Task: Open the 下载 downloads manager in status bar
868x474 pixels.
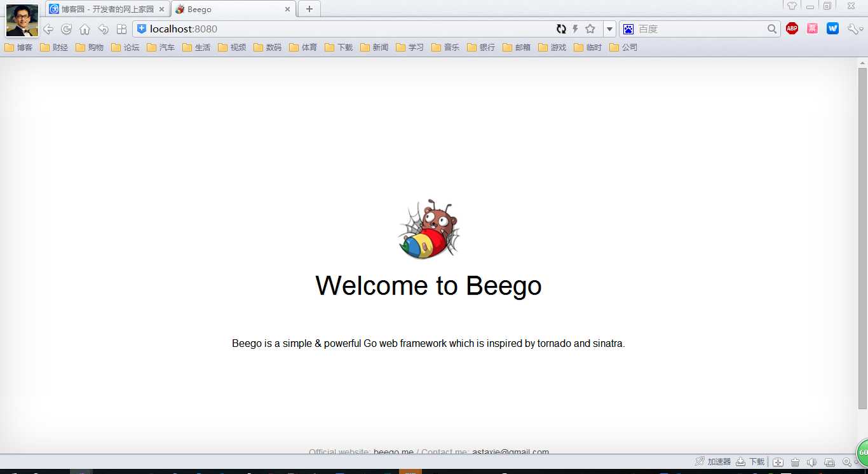Action: (750, 462)
